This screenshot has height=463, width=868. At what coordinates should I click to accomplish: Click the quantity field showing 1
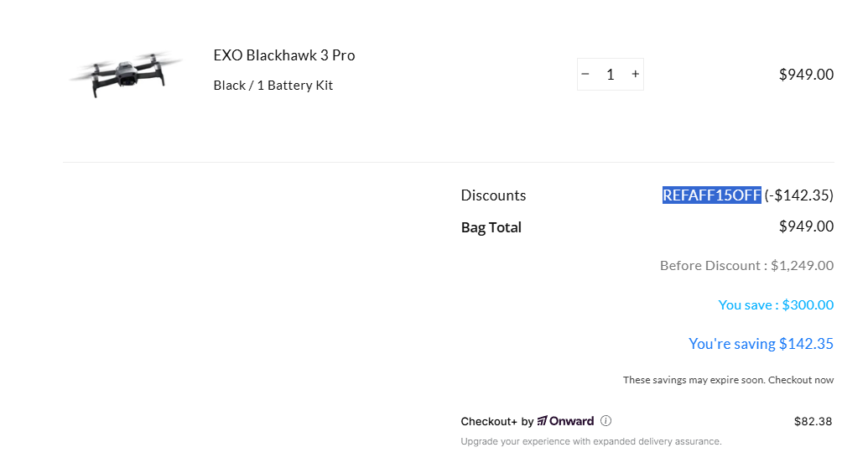point(610,74)
